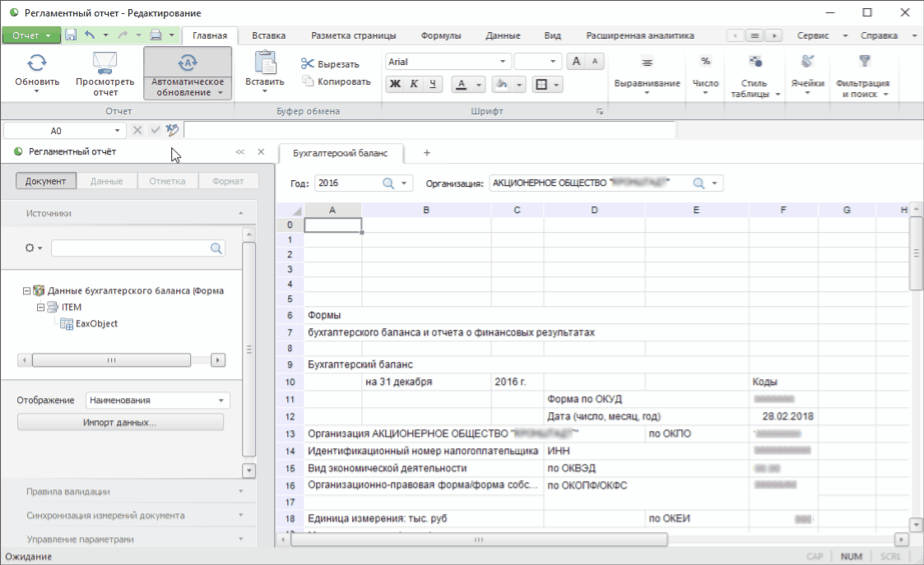Click the undo arrow icon
Image resolution: width=924 pixels, height=565 pixels.
90,35
